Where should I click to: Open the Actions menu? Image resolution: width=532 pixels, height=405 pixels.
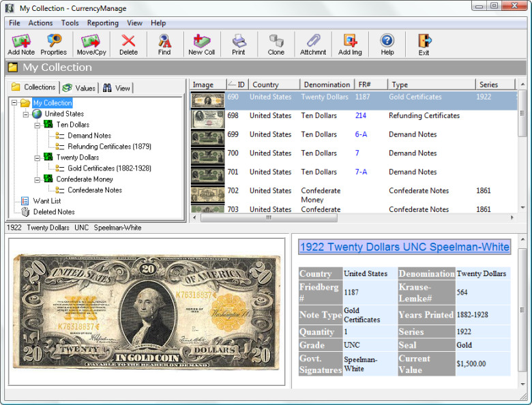[40, 22]
